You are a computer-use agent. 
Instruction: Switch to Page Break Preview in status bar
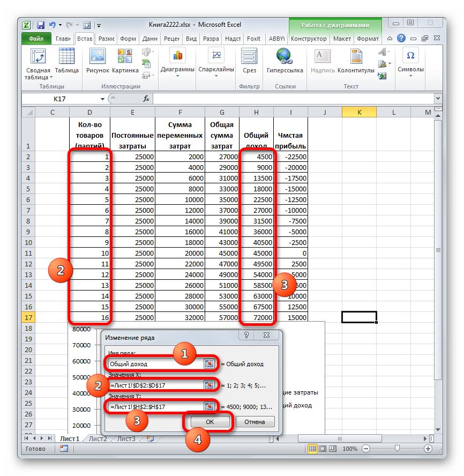pyautogui.click(x=333, y=448)
